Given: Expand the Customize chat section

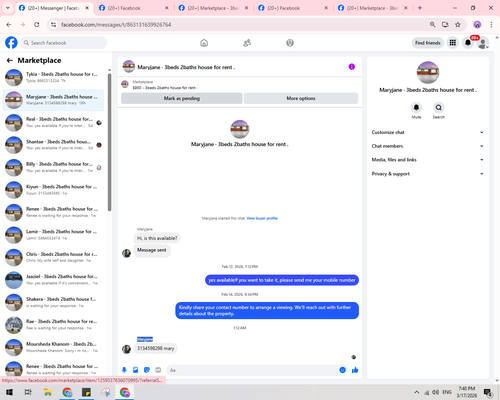Looking at the screenshot, I should [428, 132].
